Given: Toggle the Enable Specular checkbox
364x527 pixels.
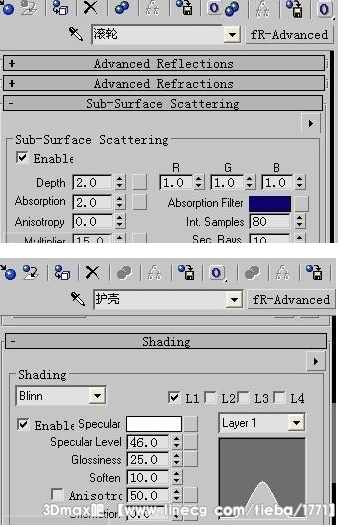Looking at the screenshot, I should (23, 424).
